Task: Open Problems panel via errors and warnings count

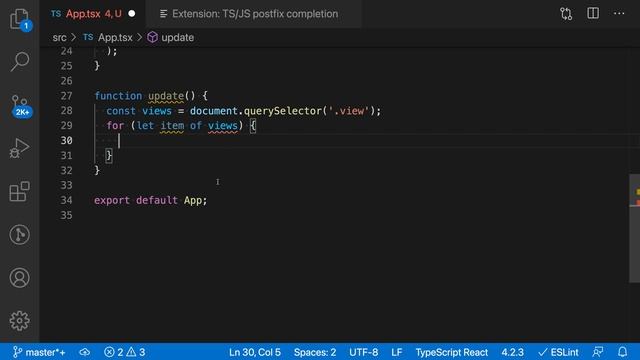Action: point(124,352)
